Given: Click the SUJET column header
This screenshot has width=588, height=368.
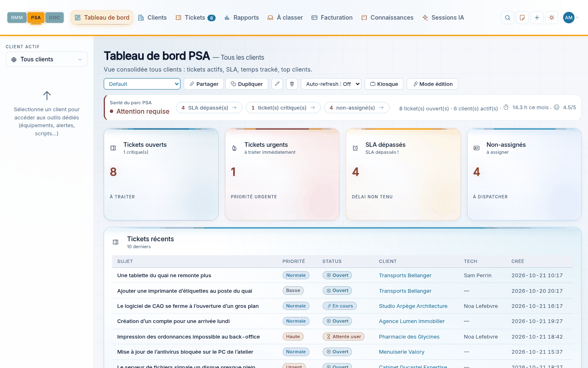Looking at the screenshot, I should click(125, 261).
